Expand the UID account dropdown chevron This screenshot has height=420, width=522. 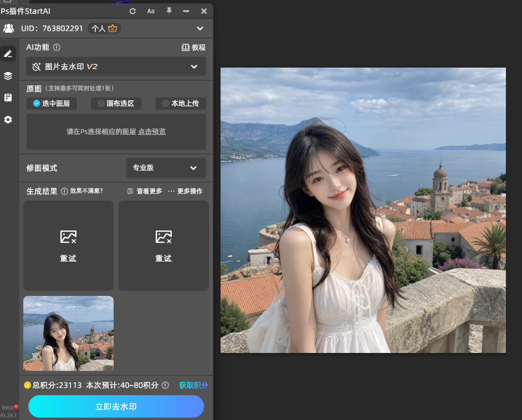pos(200,28)
